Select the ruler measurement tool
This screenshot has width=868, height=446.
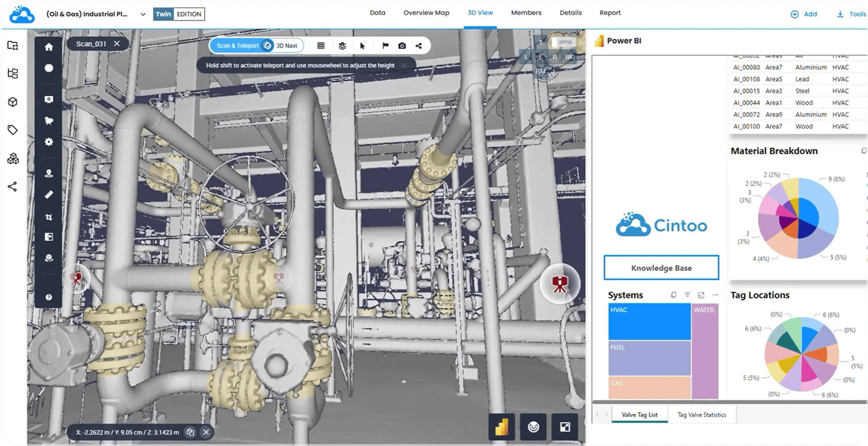[x=49, y=195]
